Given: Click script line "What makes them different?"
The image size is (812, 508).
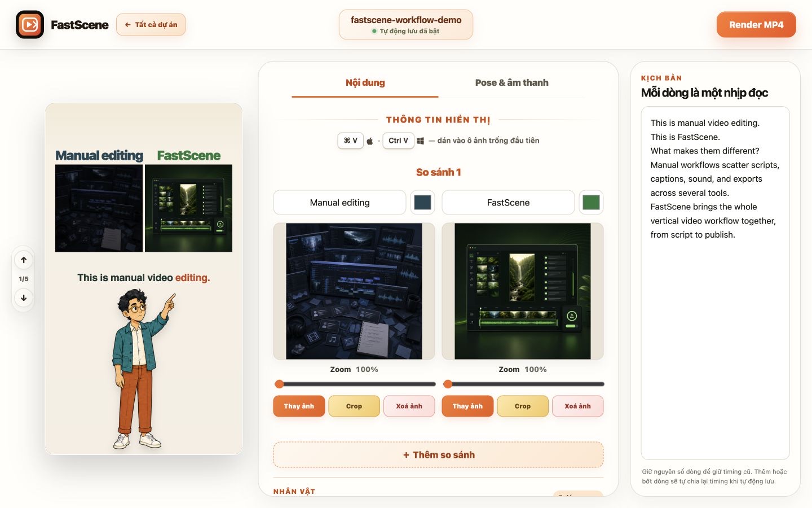Looking at the screenshot, I should coord(705,151).
